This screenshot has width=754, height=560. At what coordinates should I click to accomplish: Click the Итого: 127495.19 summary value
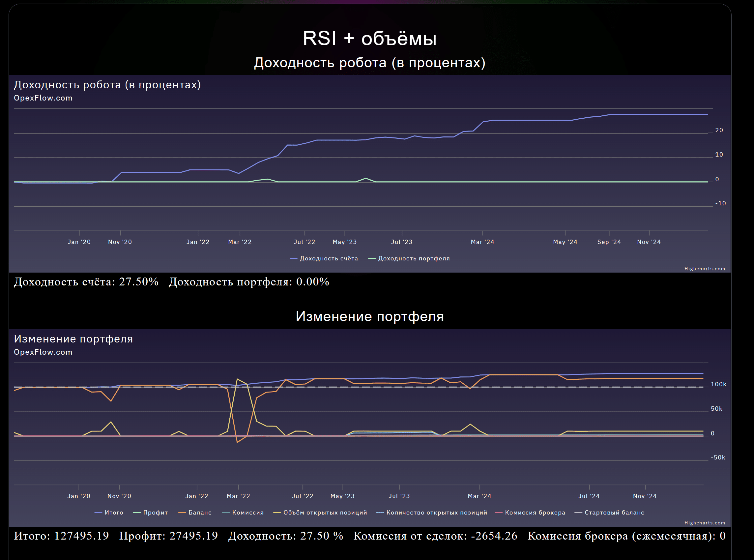[61, 536]
